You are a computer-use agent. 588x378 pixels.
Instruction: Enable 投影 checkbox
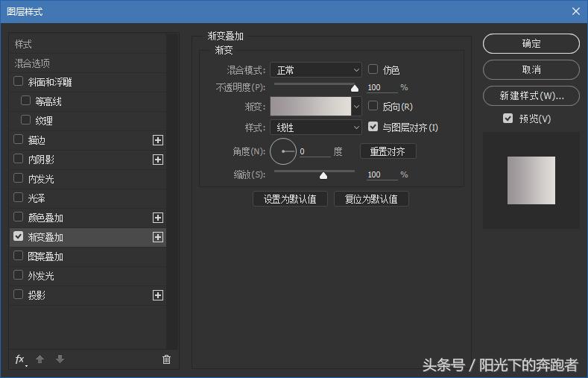pyautogui.click(x=18, y=294)
